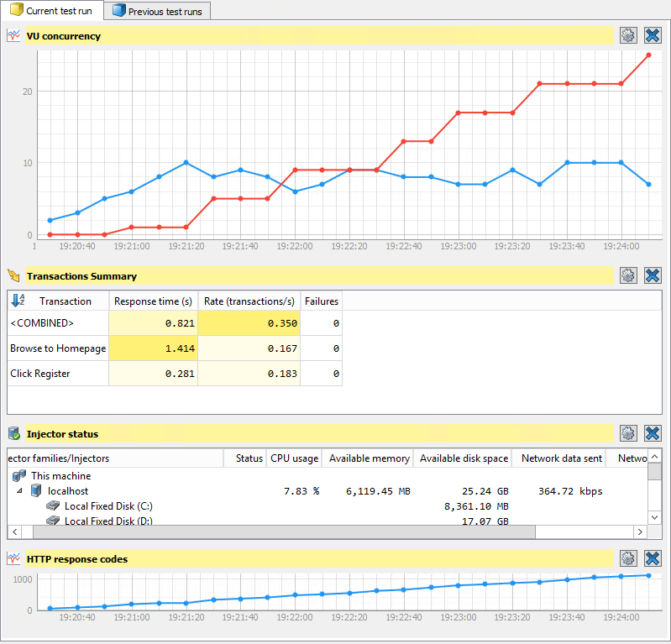Close the HTTP response codes panel
This screenshot has height=644, width=671.
click(x=653, y=558)
